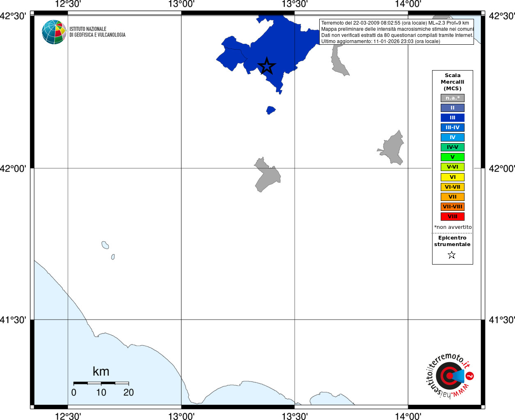Click the 'Ultimo aggiornamento' text line

pyautogui.click(x=380, y=41)
